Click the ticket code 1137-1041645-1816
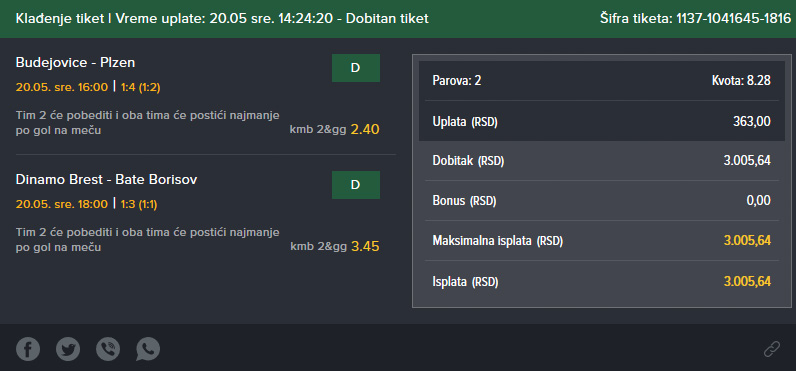The height and width of the screenshot is (371, 796). pyautogui.click(x=734, y=19)
